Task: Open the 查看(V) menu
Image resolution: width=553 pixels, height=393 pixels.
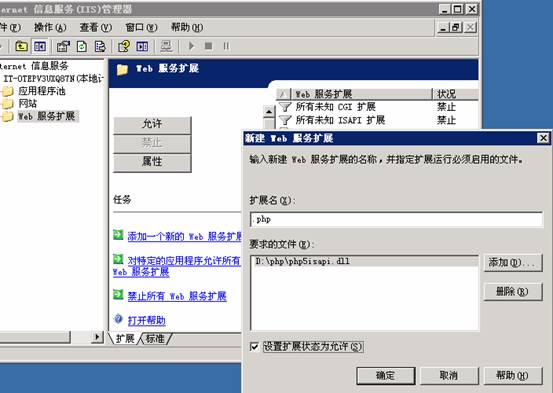Action: point(96,28)
